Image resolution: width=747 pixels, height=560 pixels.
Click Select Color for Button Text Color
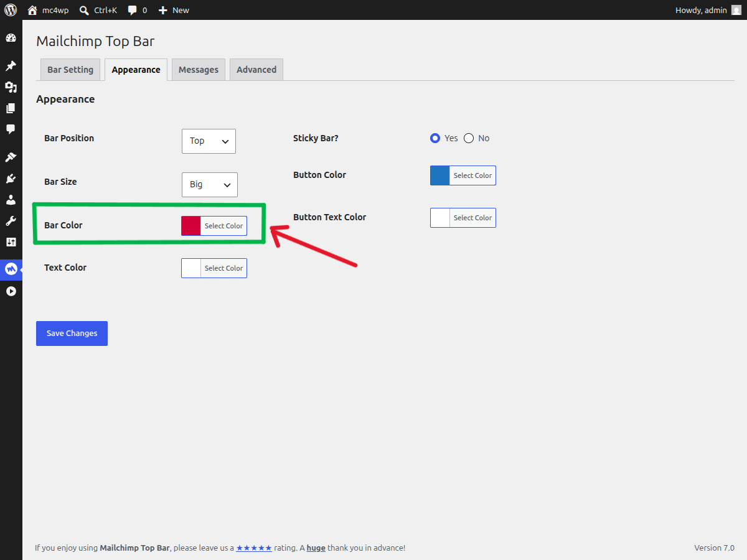[472, 218]
